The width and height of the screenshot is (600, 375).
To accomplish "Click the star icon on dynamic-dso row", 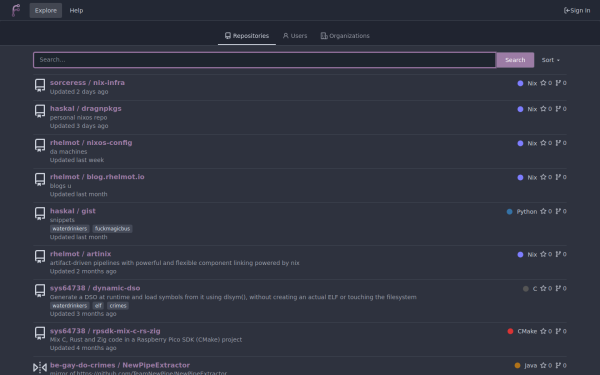I will 543,288.
